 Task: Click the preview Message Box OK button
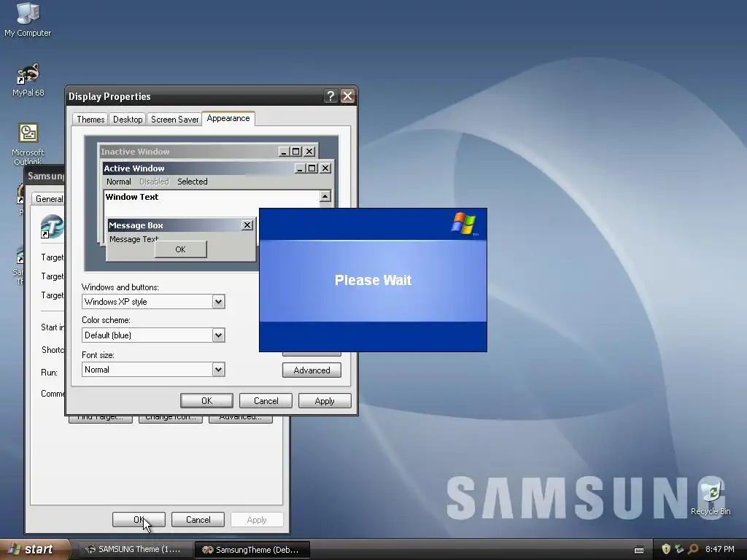tap(181, 249)
